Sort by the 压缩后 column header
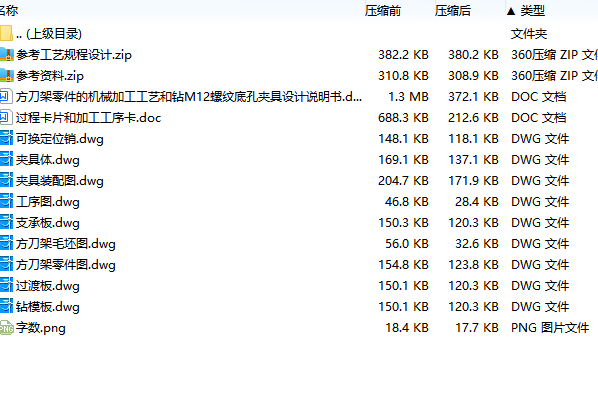Viewport: 598px width, 393px height. 453,11
